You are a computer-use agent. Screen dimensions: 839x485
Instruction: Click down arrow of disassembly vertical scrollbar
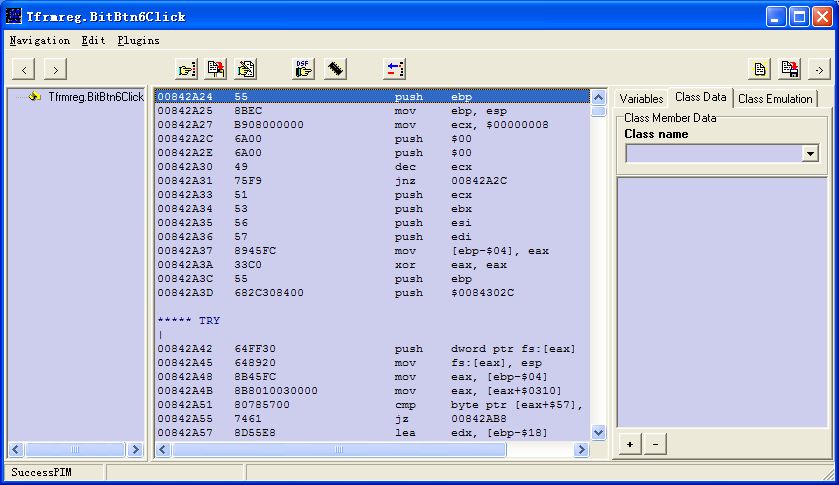[598, 432]
